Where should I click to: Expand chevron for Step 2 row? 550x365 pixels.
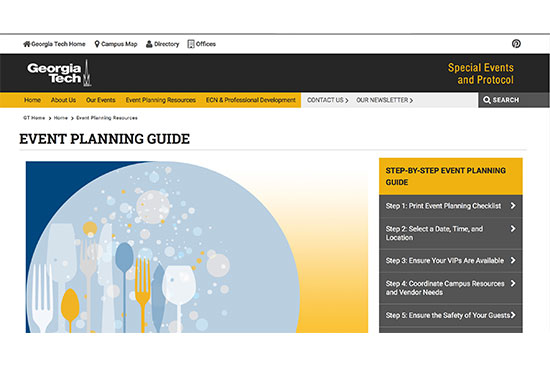coord(513,229)
